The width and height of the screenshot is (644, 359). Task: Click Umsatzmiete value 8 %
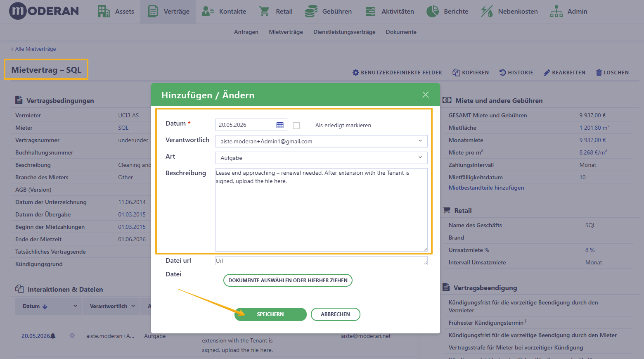(590, 250)
